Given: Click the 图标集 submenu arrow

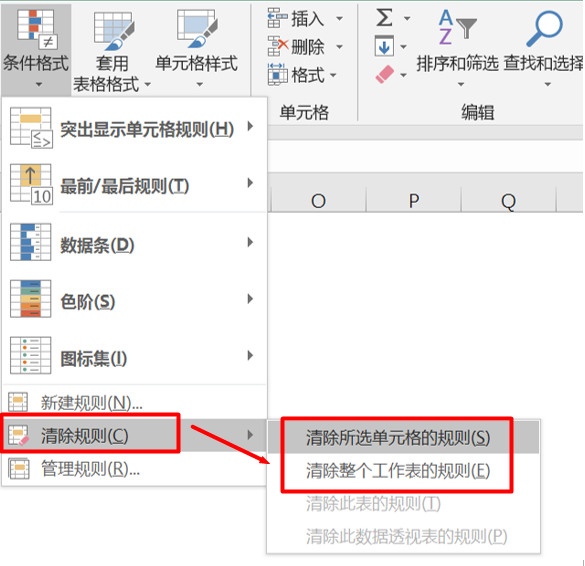Looking at the screenshot, I should tap(250, 355).
